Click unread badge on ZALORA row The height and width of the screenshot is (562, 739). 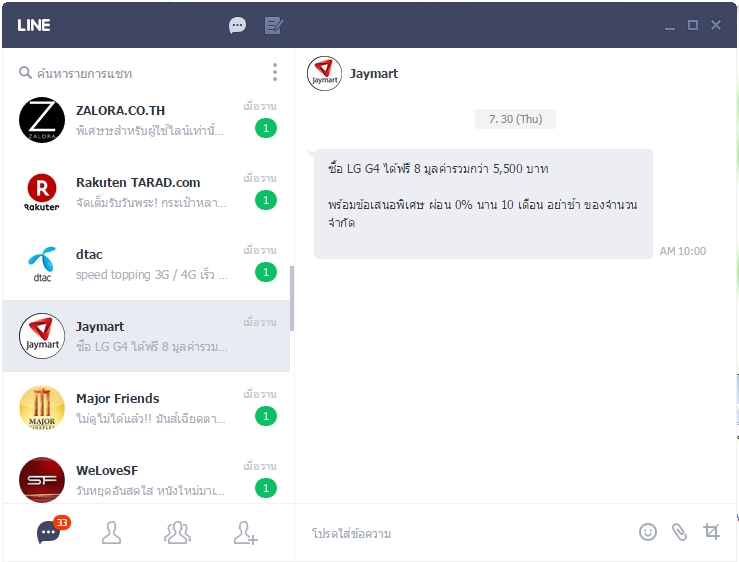266,128
